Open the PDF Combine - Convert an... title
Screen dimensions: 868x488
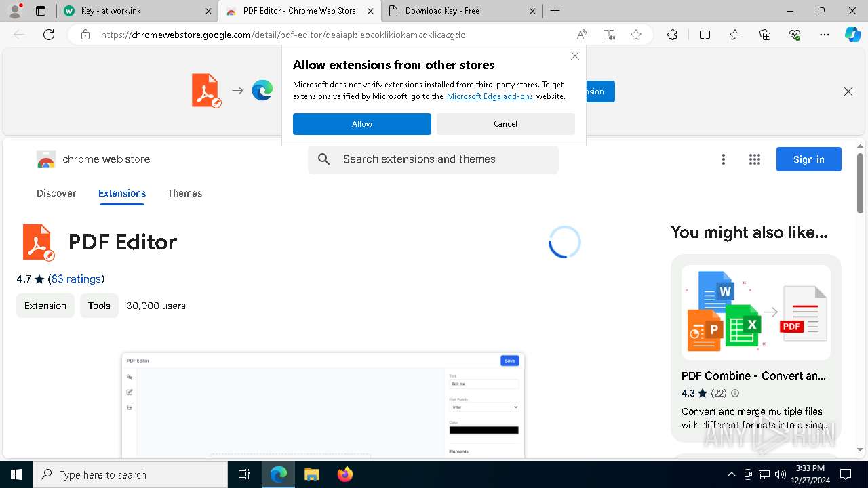(x=753, y=375)
